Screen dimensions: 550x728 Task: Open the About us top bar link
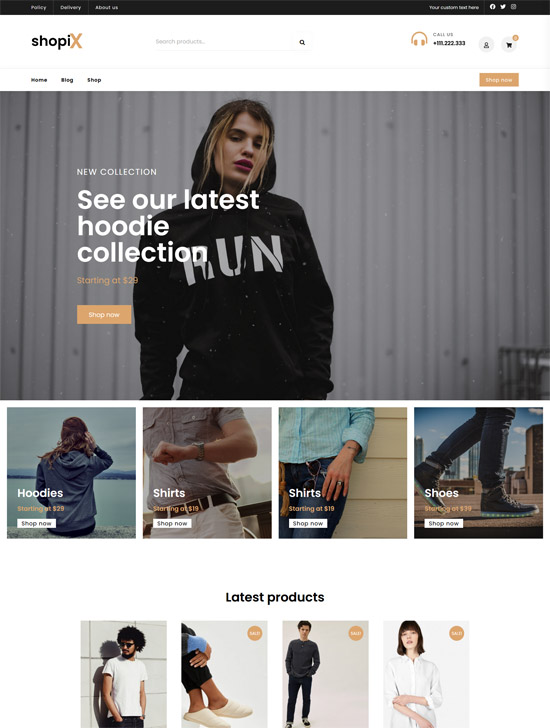tap(106, 7)
